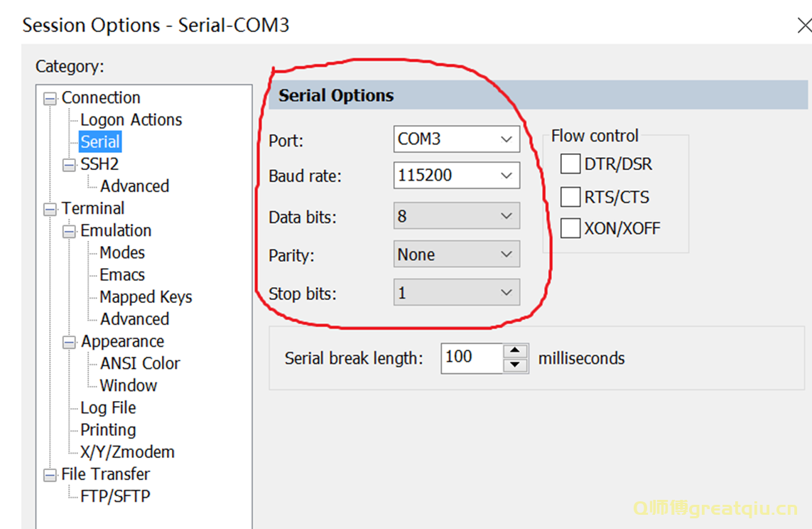
Task: Collapse the Emulation tree node
Action: [69, 232]
